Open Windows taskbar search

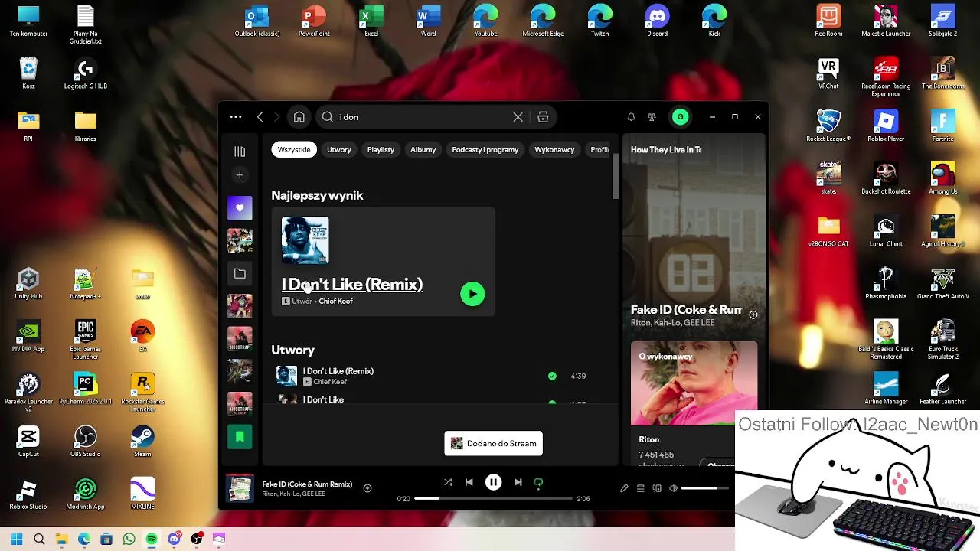click(x=39, y=539)
